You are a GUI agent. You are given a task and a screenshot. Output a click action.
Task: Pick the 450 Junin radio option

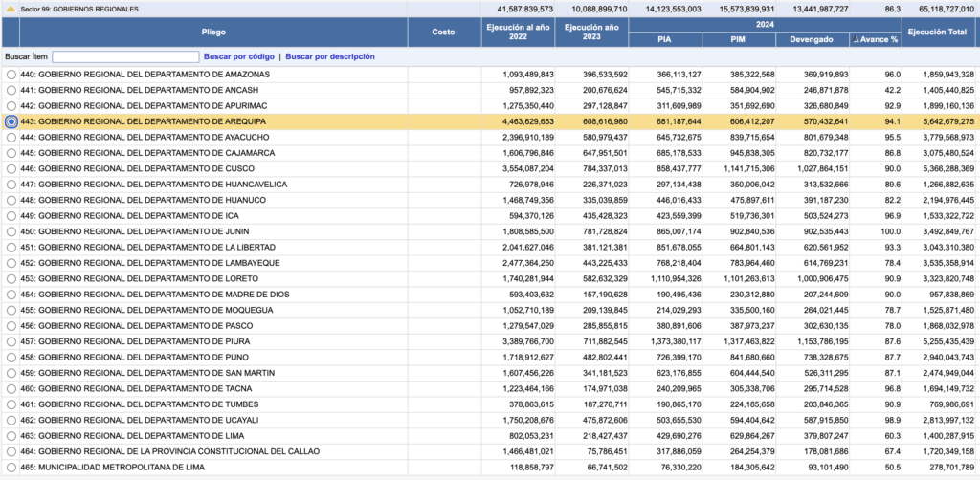(x=11, y=231)
